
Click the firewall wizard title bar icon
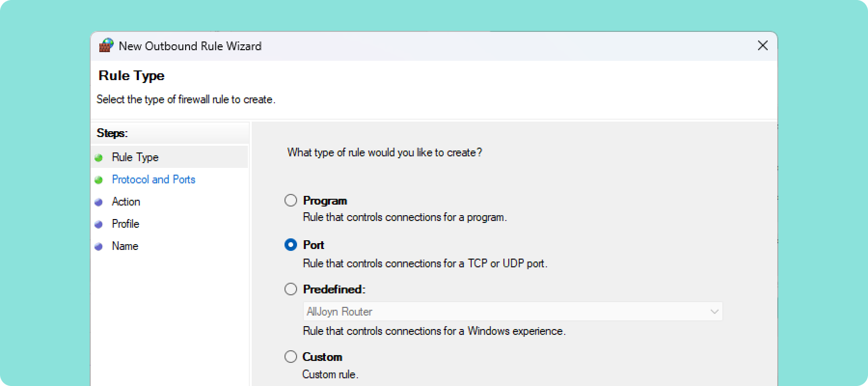click(x=106, y=45)
